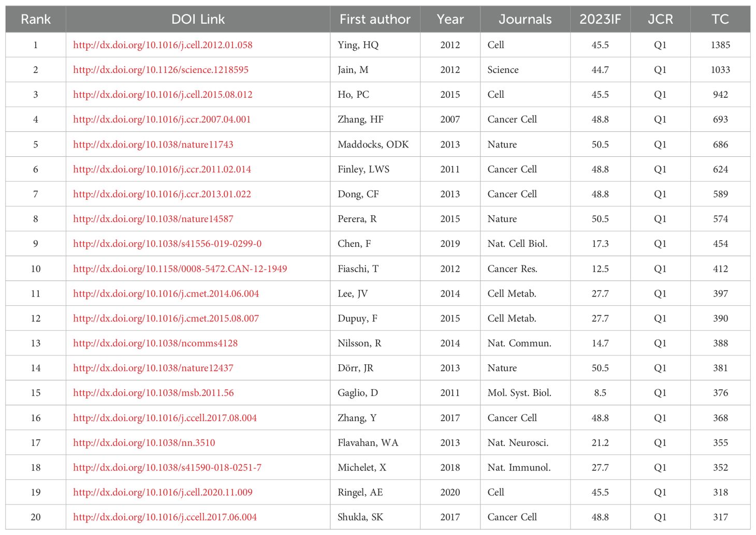Follow the DOI link j.cell.2020.11.009
This screenshot has width=756, height=535.
coord(163,492)
